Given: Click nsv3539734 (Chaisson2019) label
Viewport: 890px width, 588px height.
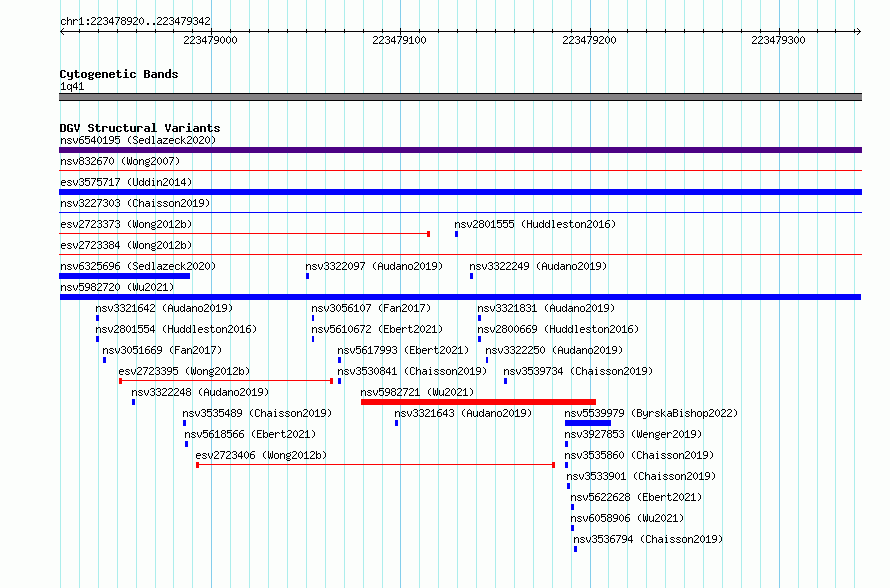Looking at the screenshot, I should click(x=578, y=371).
